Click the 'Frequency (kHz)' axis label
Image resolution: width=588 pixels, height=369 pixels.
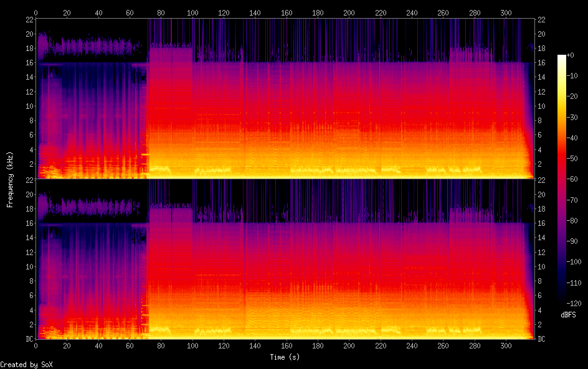tap(10, 179)
